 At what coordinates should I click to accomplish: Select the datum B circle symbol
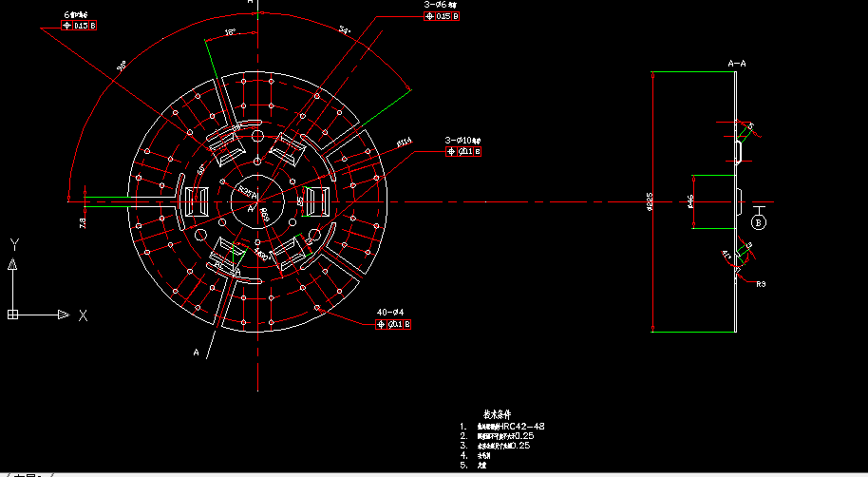pos(759,222)
